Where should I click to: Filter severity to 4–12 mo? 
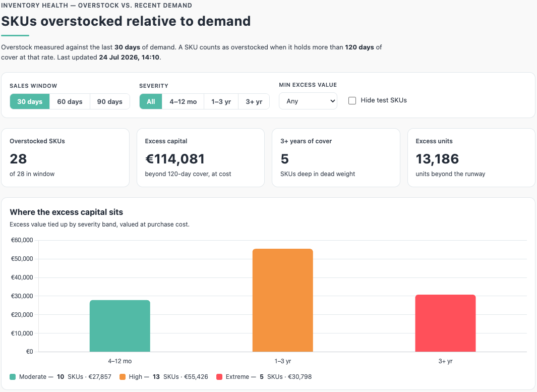(183, 101)
